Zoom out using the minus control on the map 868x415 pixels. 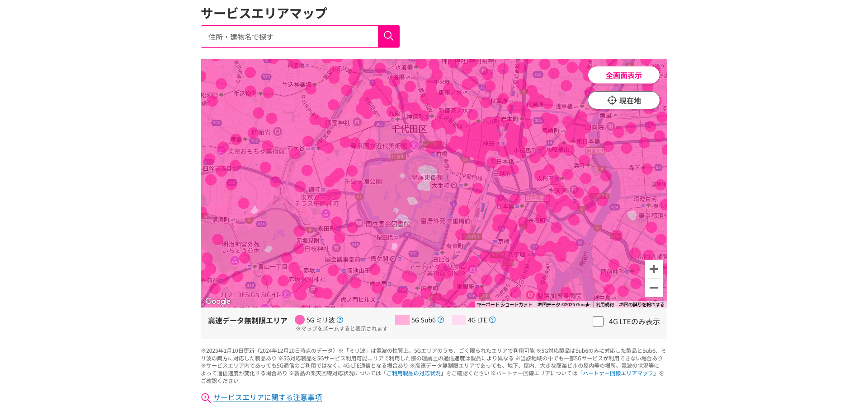[653, 287]
